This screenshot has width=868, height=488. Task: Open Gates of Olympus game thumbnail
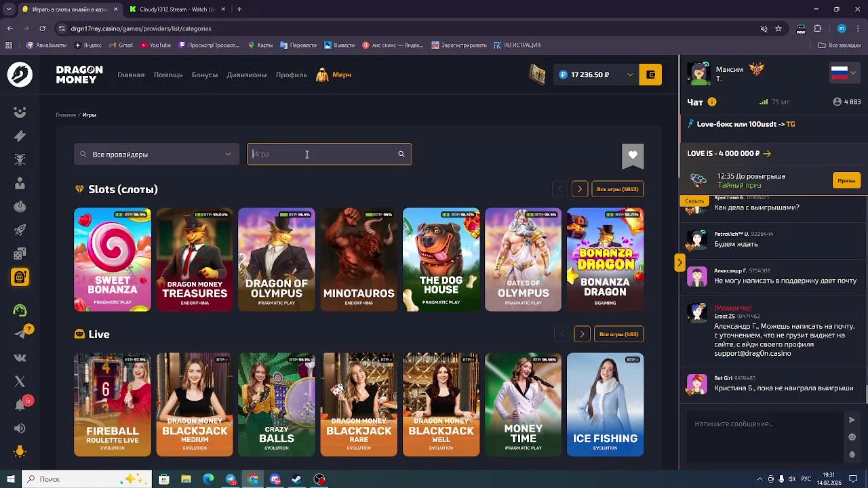click(523, 260)
